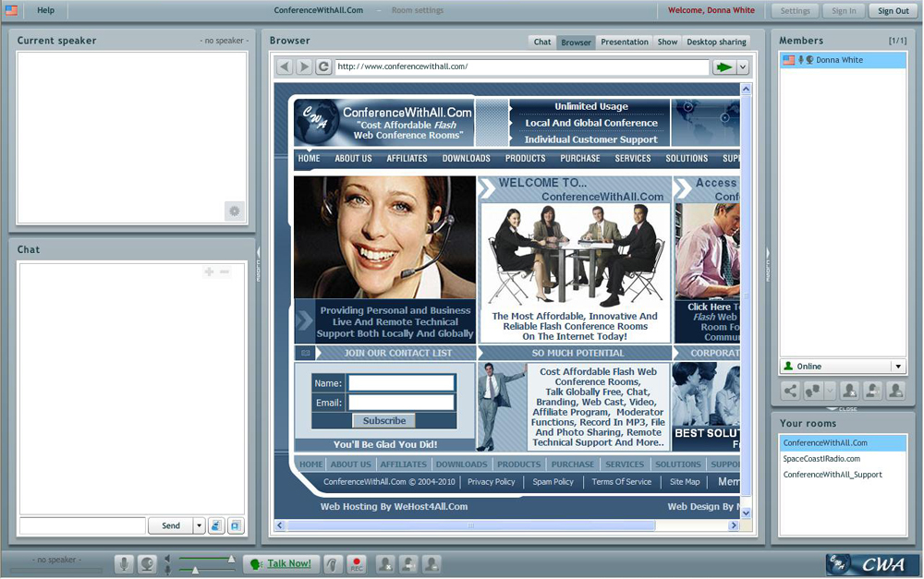
Task: Select Donna White in Members list
Action: tap(843, 60)
